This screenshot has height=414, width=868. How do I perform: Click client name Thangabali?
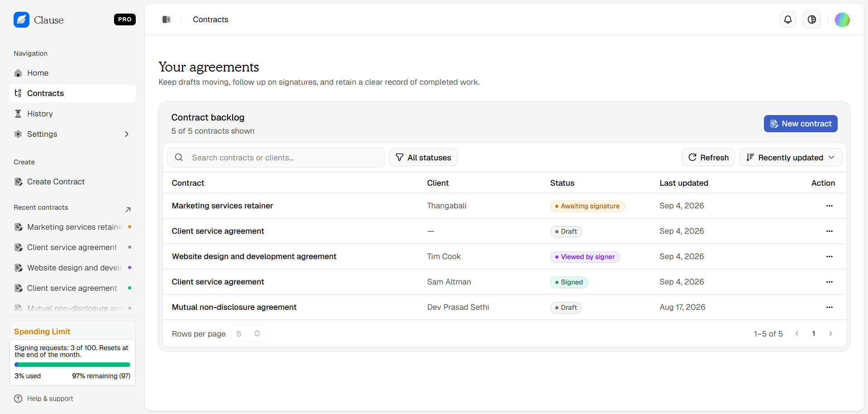447,206
